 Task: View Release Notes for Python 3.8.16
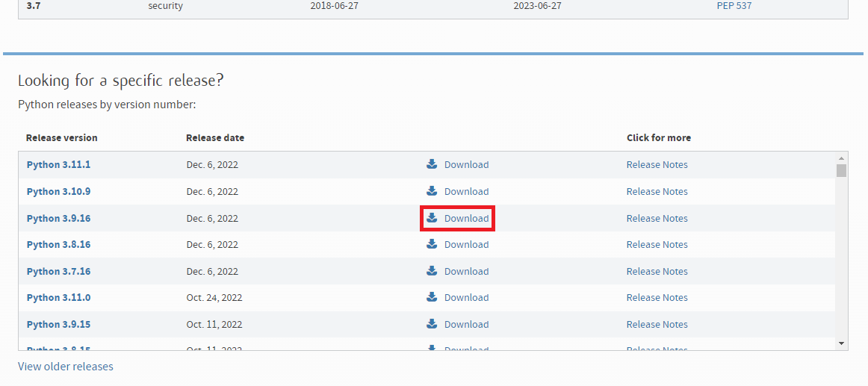[657, 244]
